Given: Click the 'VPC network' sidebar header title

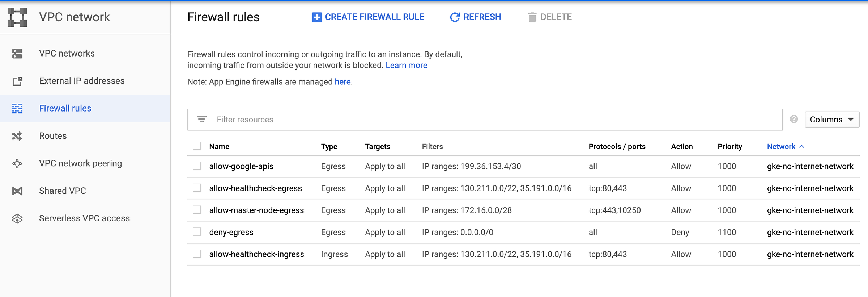Looking at the screenshot, I should 75,17.
